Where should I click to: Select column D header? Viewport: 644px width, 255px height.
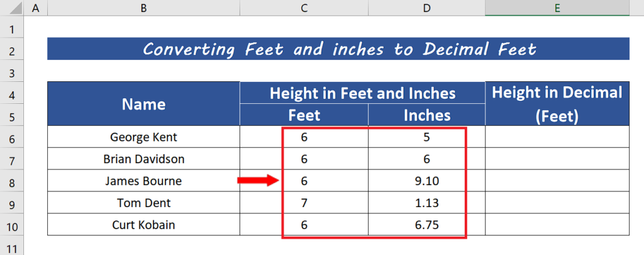pyautogui.click(x=426, y=8)
